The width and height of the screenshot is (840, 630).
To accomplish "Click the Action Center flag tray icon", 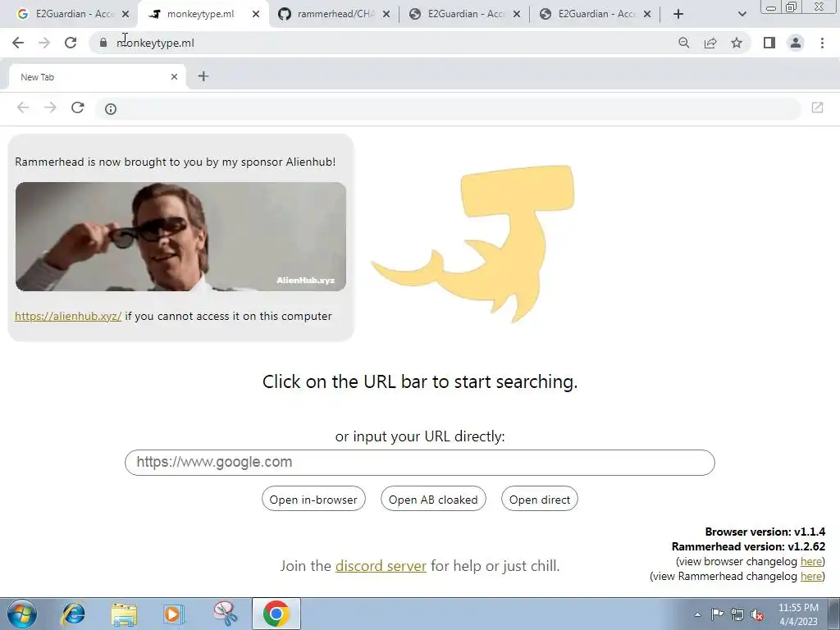I will (717, 614).
